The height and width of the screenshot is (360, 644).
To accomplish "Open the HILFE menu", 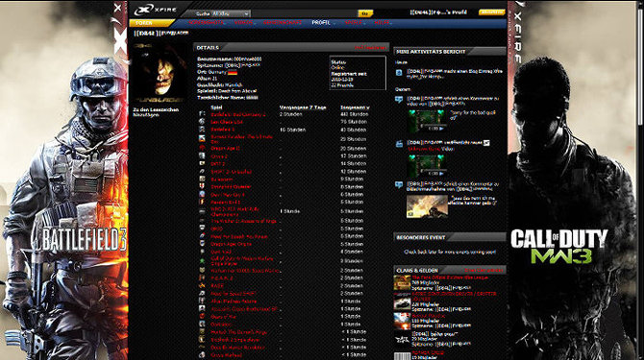I will (x=382, y=22).
